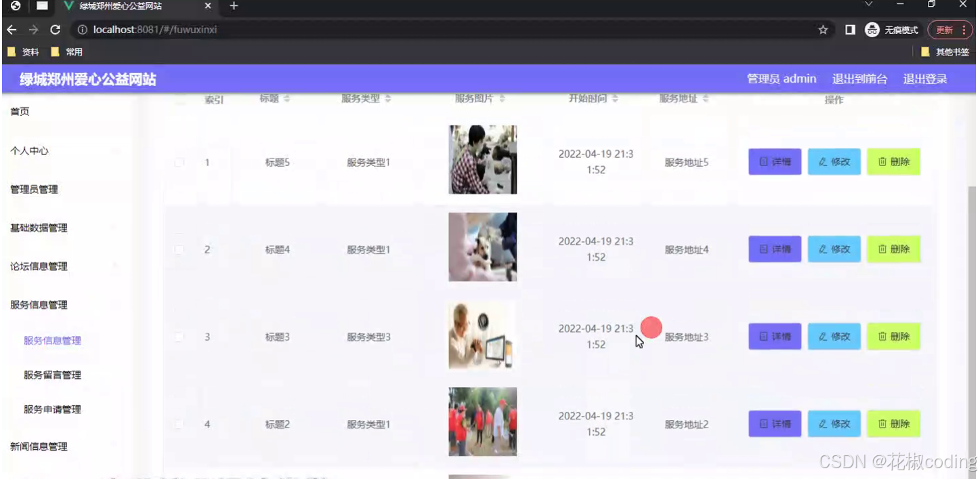Click the dog photo thumbnail on 标题4 row
Image resolution: width=980 pixels, height=479 pixels.
click(x=482, y=247)
